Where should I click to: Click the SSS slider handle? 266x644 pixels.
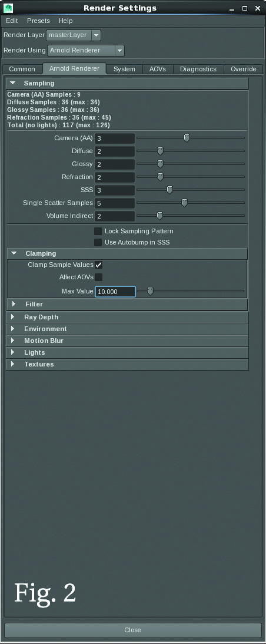pos(169,190)
